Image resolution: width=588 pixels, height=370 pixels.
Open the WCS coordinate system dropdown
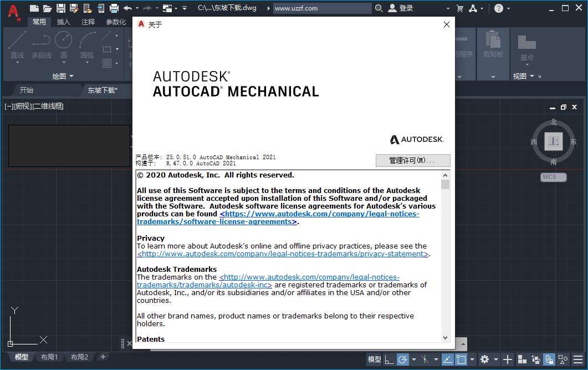click(x=554, y=177)
